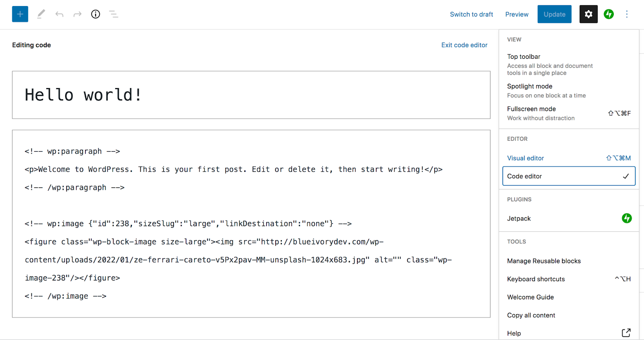
Task: Choose Copy all content
Action: point(569,315)
